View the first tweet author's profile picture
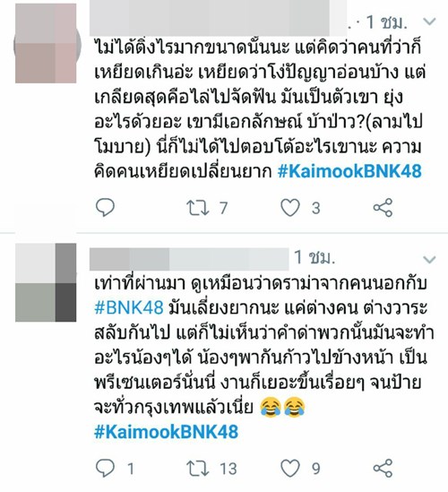Image resolution: width=448 pixels, height=492 pixels. [x=46, y=43]
